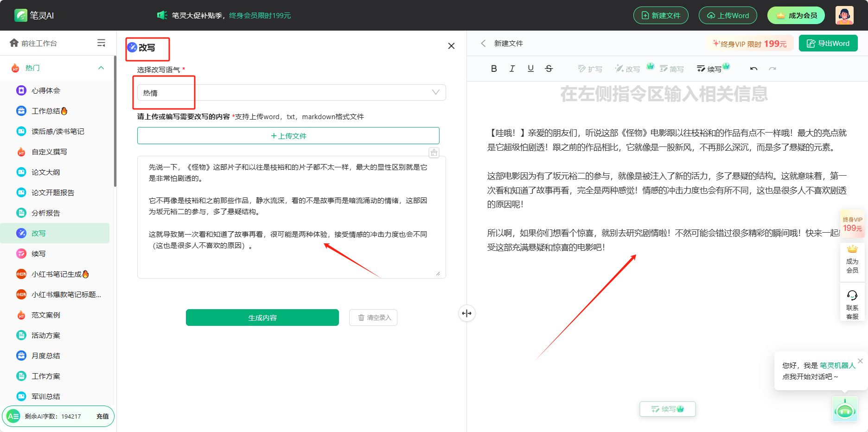Click the 笔灵AI logo

[x=34, y=15]
